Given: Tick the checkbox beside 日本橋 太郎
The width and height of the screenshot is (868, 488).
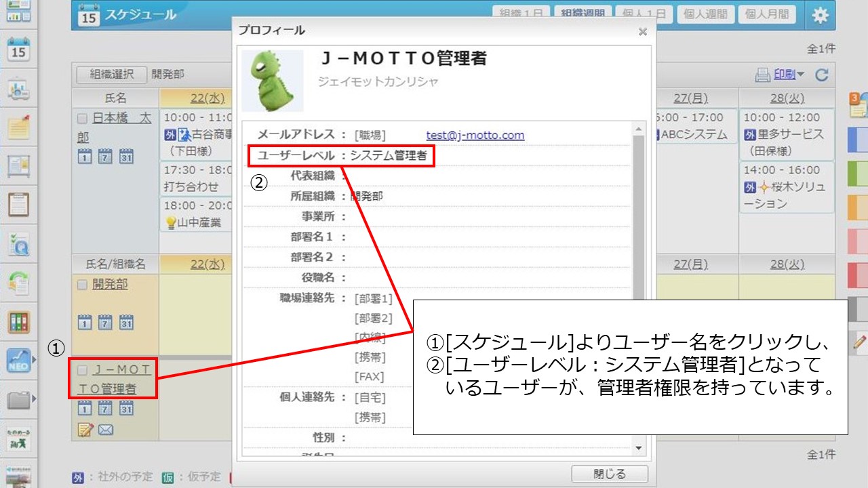Looking at the screenshot, I should (82, 119).
